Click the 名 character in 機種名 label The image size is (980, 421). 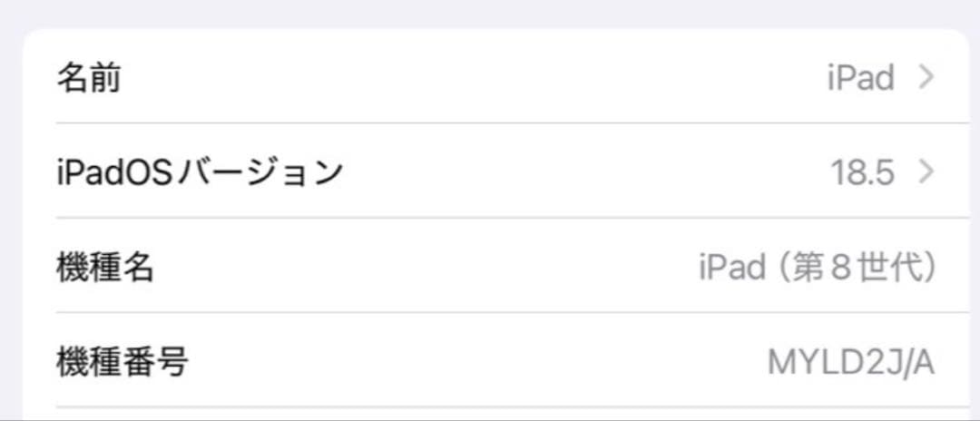click(139, 267)
